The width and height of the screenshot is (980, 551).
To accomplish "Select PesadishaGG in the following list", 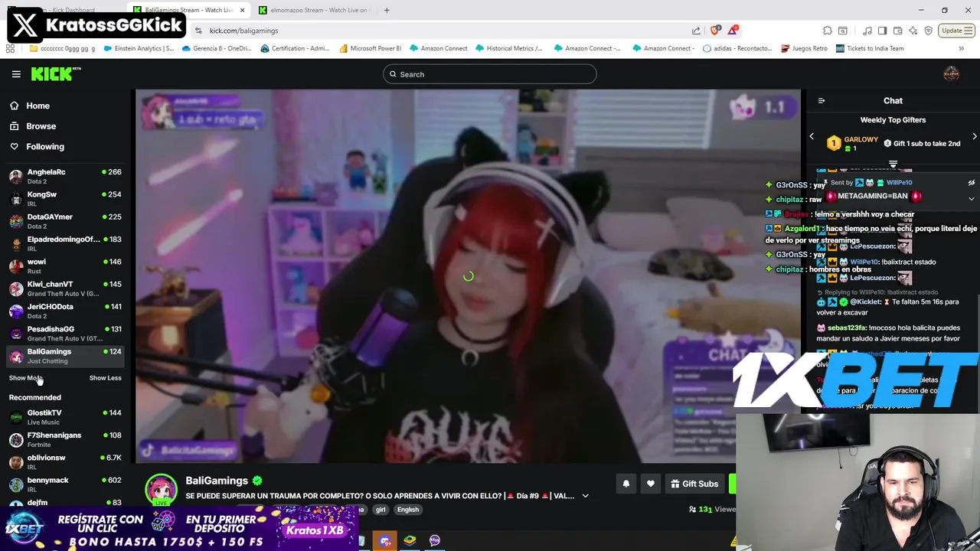I will pyautogui.click(x=65, y=333).
